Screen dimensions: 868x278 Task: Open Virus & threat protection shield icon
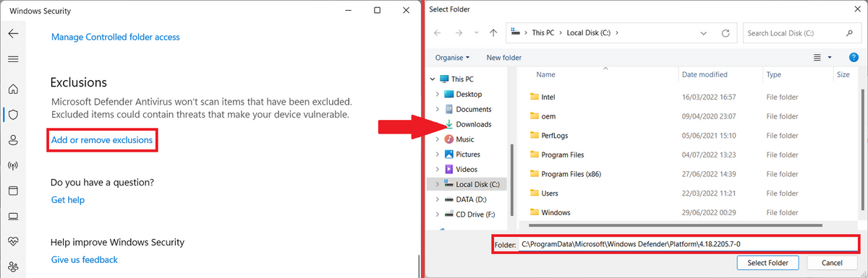[13, 115]
